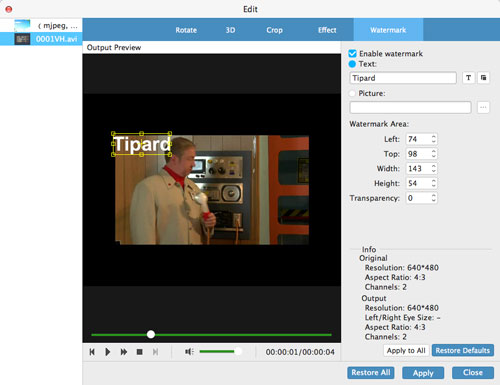Click the volume slider knob

click(238, 351)
